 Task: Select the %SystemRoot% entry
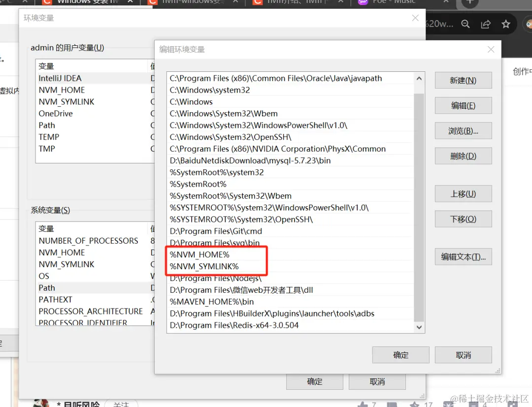click(x=291, y=184)
